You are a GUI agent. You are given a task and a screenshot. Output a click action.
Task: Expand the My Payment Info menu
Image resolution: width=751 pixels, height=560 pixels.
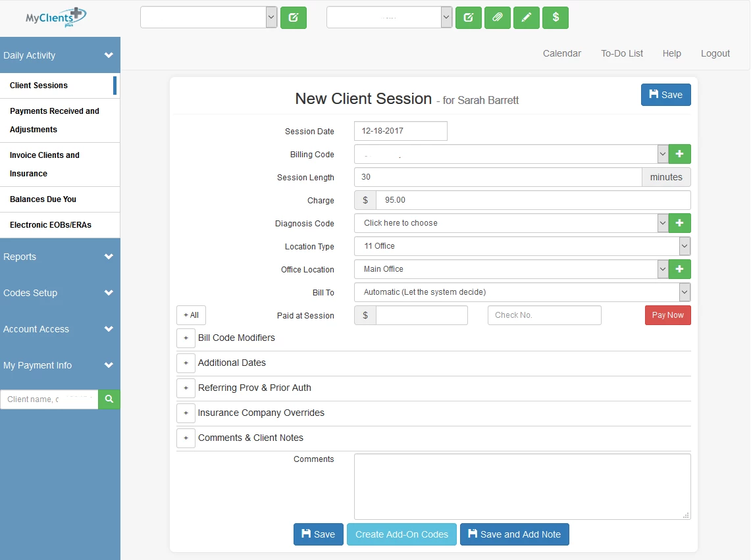60,365
